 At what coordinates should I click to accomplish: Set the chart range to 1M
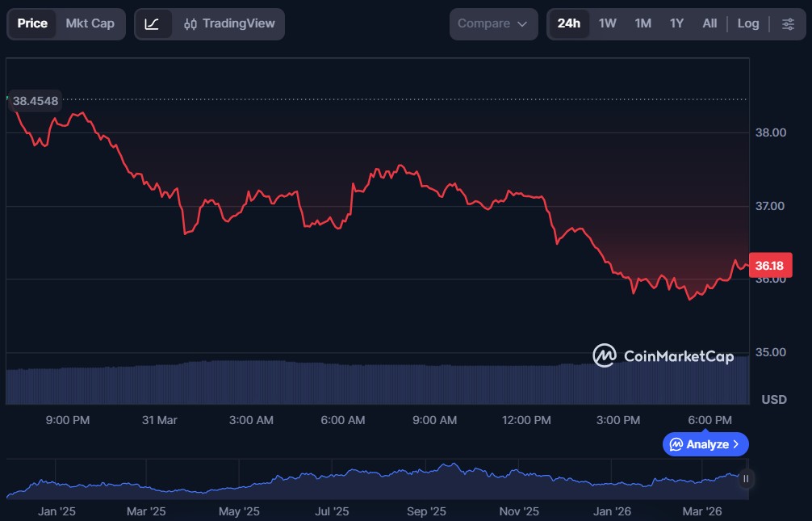pos(642,24)
